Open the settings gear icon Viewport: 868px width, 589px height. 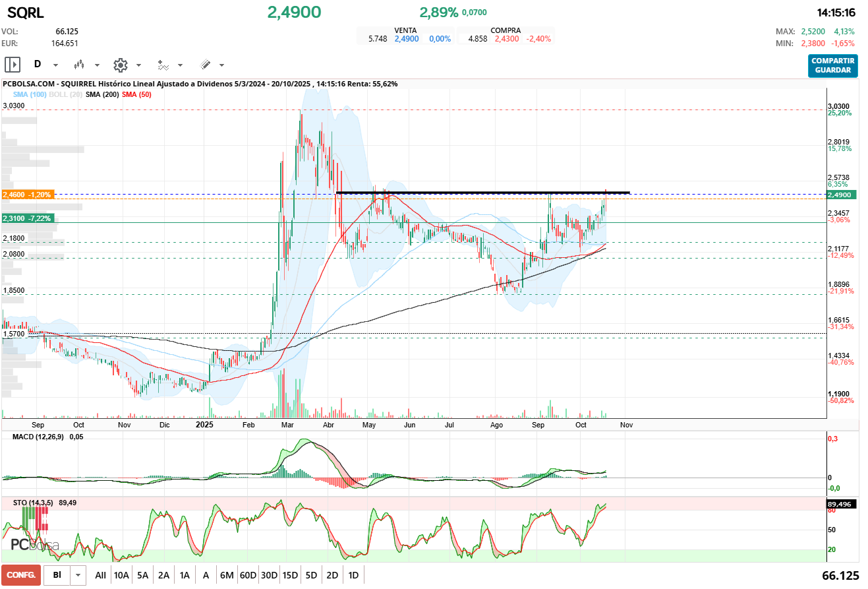point(120,65)
